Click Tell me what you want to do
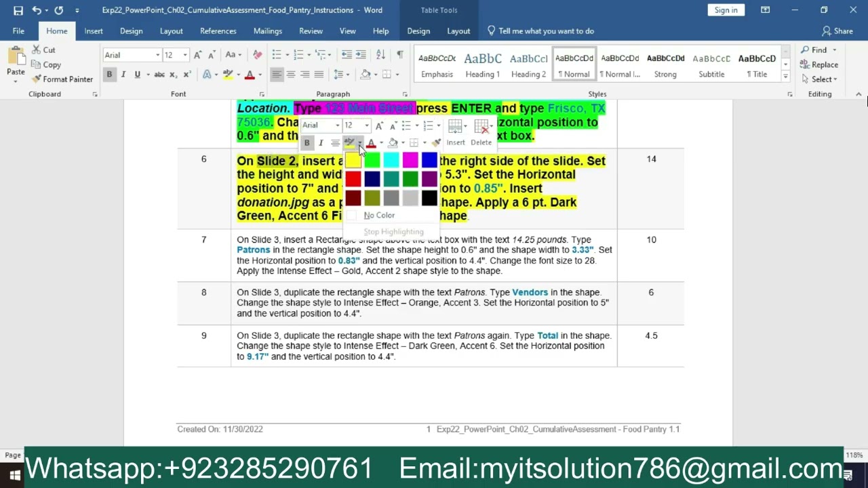868x488 pixels. coord(540,31)
